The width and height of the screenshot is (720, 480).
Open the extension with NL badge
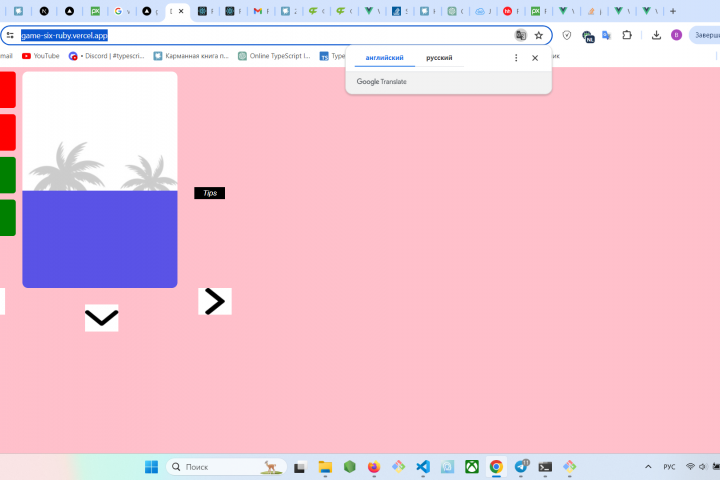point(587,36)
